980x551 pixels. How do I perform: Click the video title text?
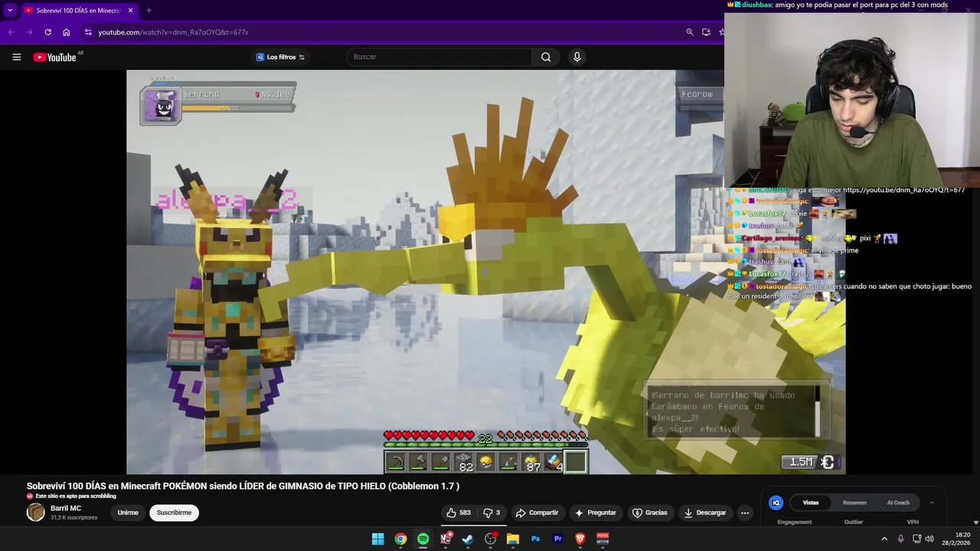tap(243, 486)
